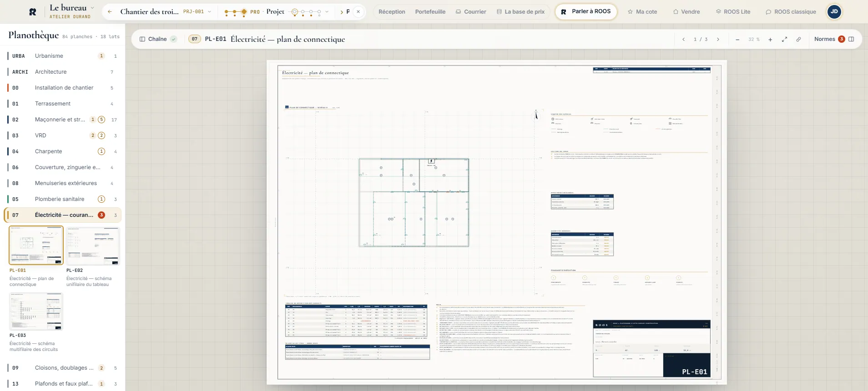Go to the next sheet
The width and height of the screenshot is (868, 391).
[x=718, y=40]
